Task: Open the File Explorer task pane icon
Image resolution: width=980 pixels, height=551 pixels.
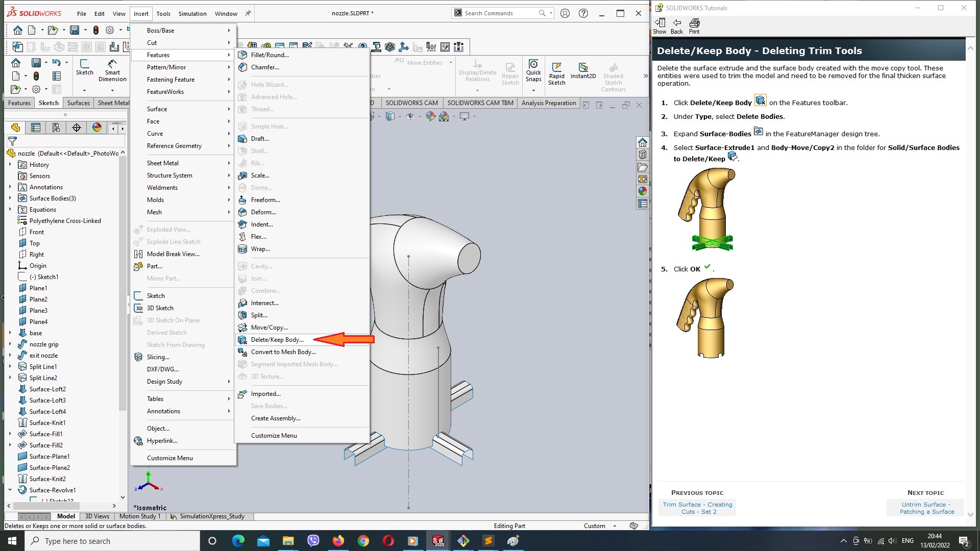Action: 643,167
